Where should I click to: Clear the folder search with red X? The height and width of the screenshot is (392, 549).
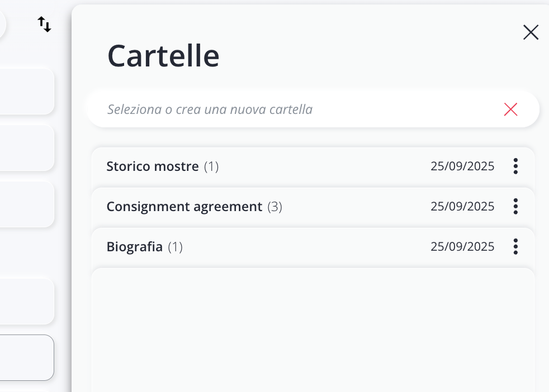point(510,109)
